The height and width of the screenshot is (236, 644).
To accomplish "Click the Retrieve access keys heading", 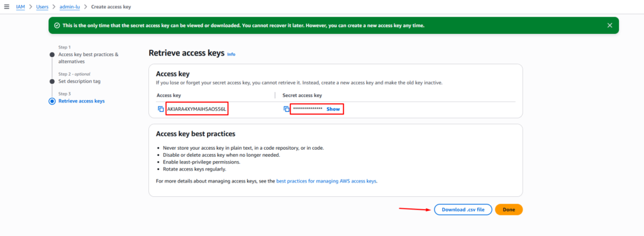I will click(x=186, y=53).
